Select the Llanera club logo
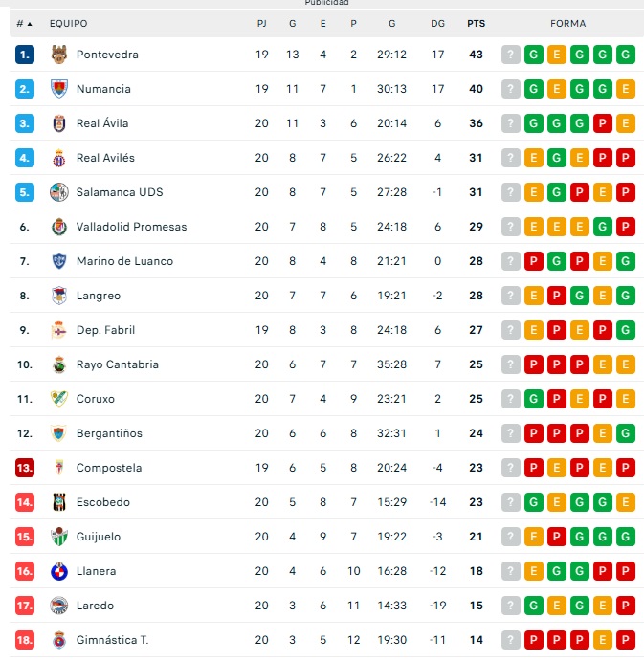Viewport: 644px width, 661px height. [x=58, y=571]
